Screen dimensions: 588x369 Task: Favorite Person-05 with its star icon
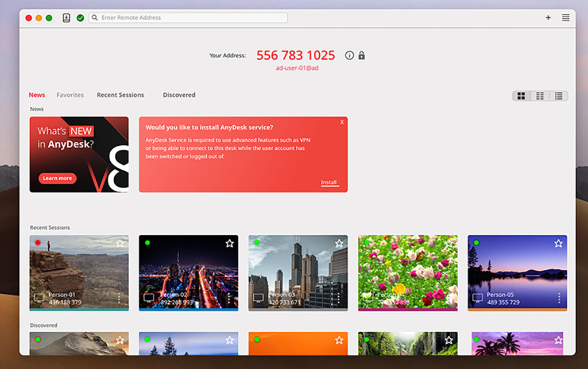558,243
